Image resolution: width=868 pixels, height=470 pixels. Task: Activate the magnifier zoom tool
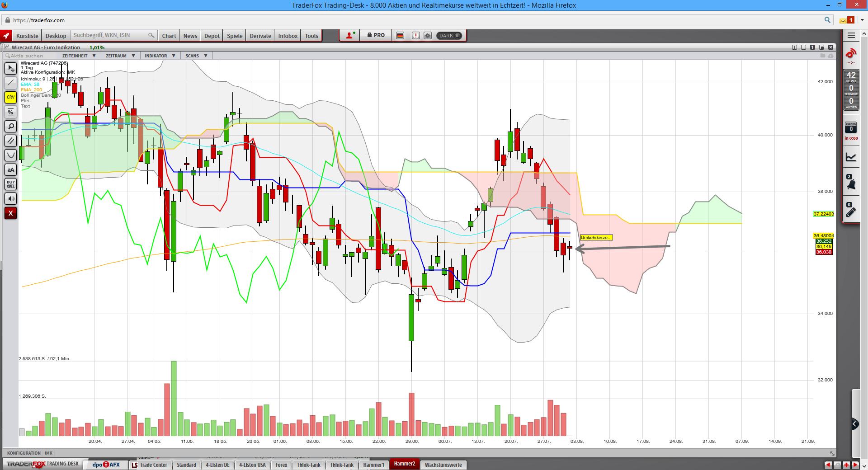[x=11, y=126]
